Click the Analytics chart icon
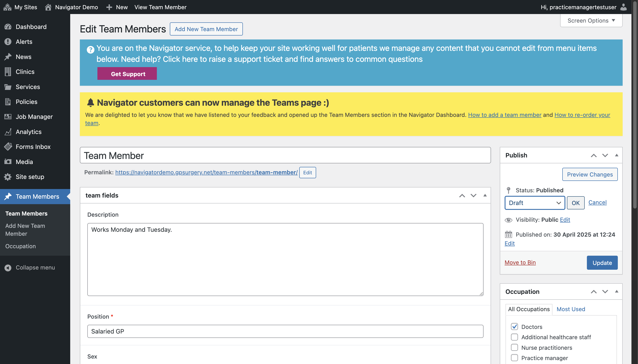The image size is (638, 364). click(8, 132)
